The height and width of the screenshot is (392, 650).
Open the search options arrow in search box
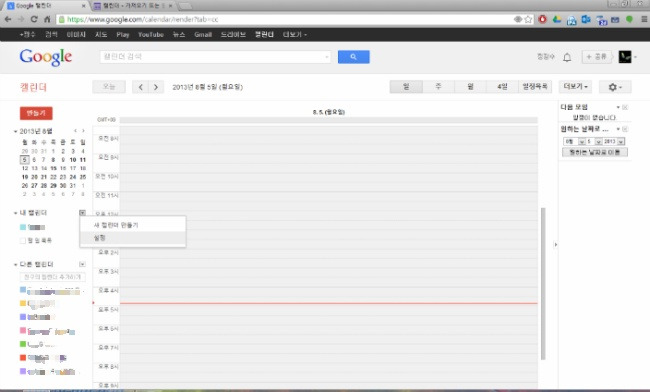coord(327,57)
